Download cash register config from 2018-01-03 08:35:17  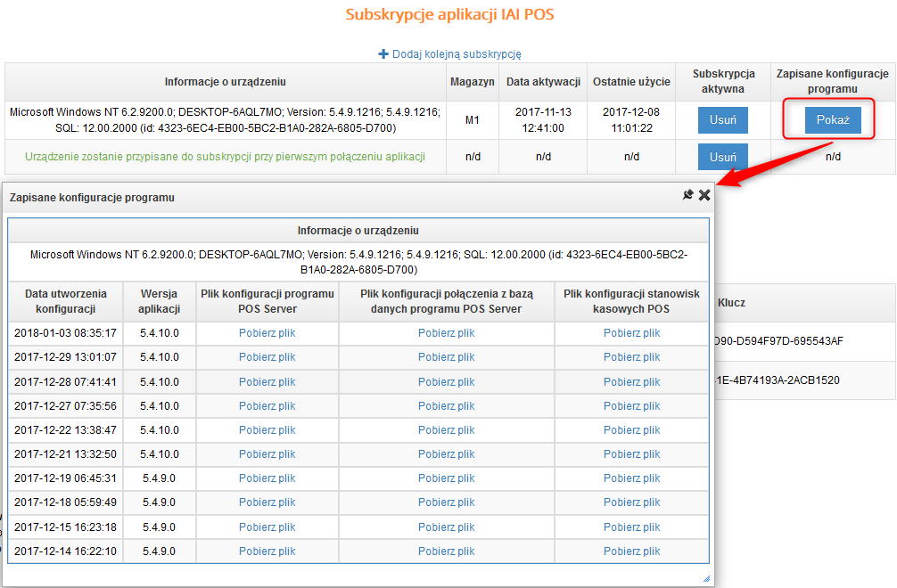(631, 333)
